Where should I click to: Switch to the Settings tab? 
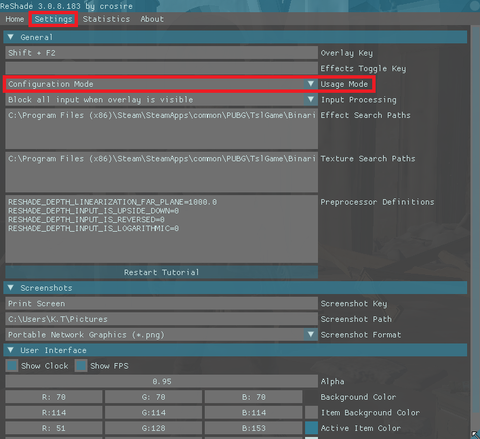point(53,19)
